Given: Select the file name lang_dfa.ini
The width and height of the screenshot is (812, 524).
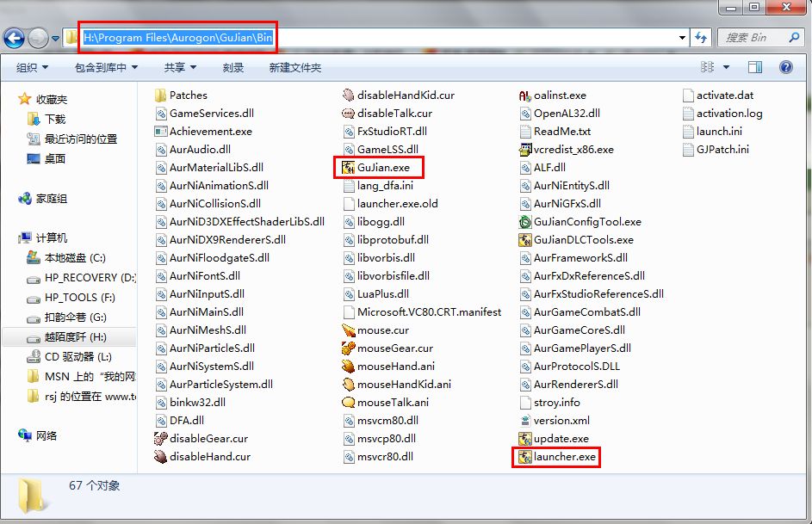Looking at the screenshot, I should [x=385, y=186].
